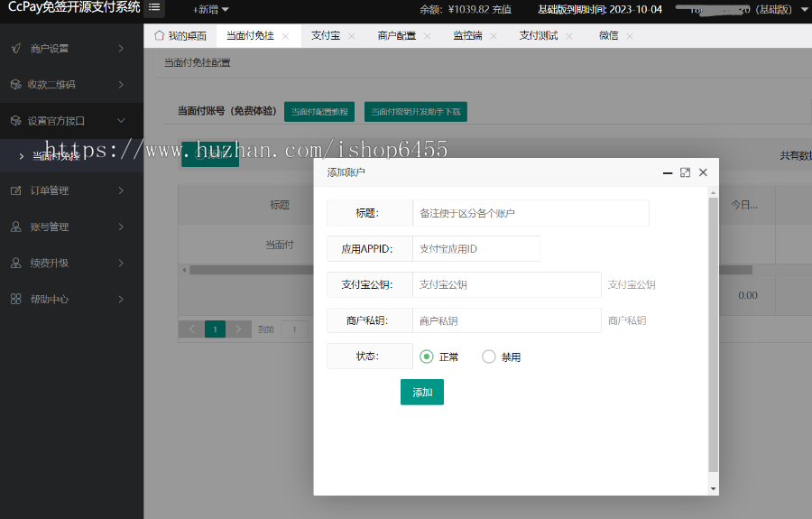Click the 标题 input field
Viewport: 812px width, 519px height.
531,213
